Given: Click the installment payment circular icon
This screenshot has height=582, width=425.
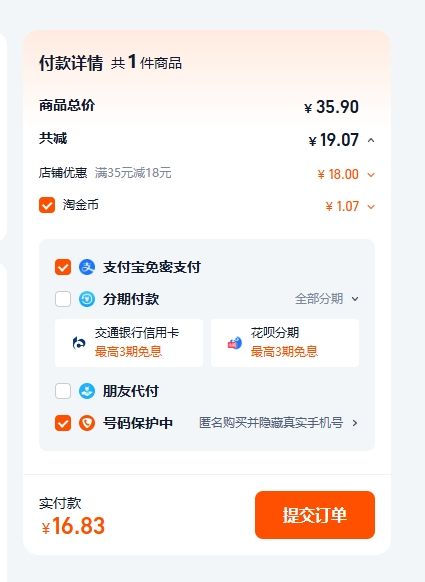Looking at the screenshot, I should pyautogui.click(x=87, y=299).
